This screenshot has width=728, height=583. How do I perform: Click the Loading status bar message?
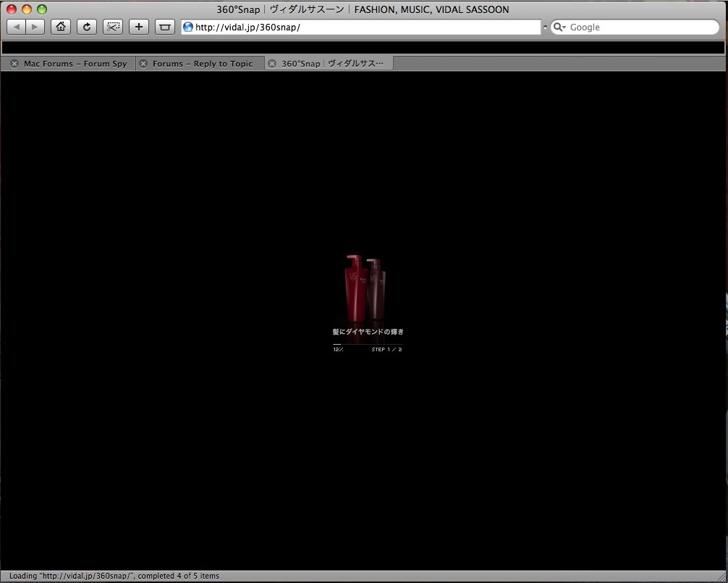pyautogui.click(x=114, y=576)
